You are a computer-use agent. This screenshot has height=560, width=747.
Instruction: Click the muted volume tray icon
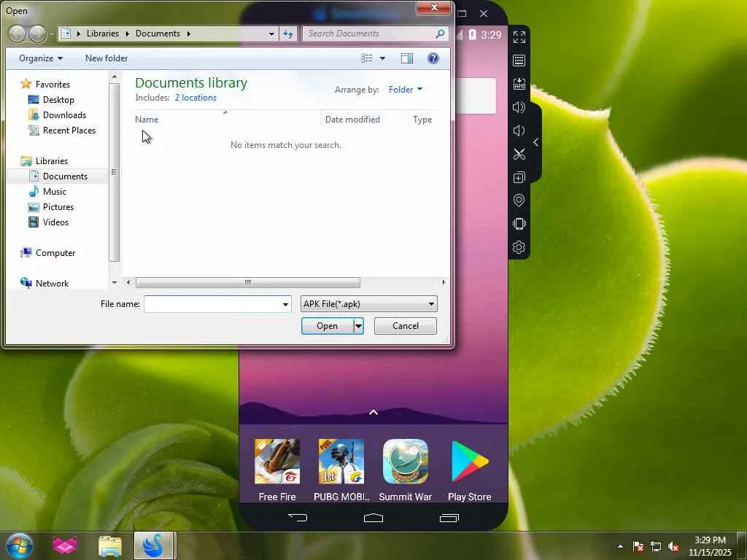coord(673,547)
